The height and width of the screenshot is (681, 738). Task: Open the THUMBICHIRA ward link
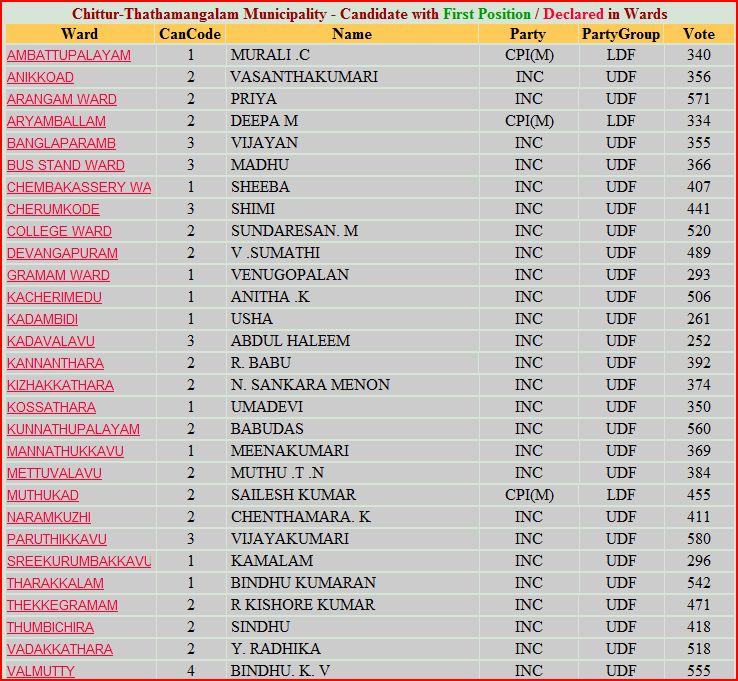pos(50,627)
